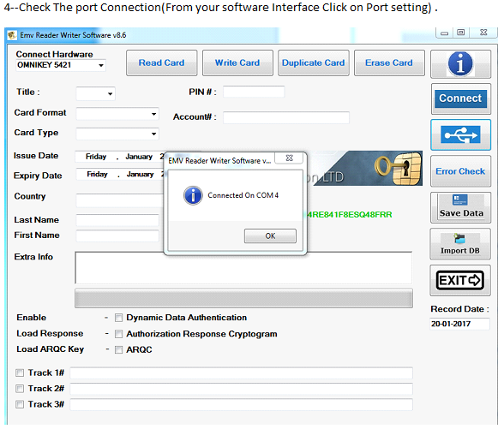504x429 pixels.
Task: Close the Connected On COM 4 dialog
Action: tap(290, 158)
